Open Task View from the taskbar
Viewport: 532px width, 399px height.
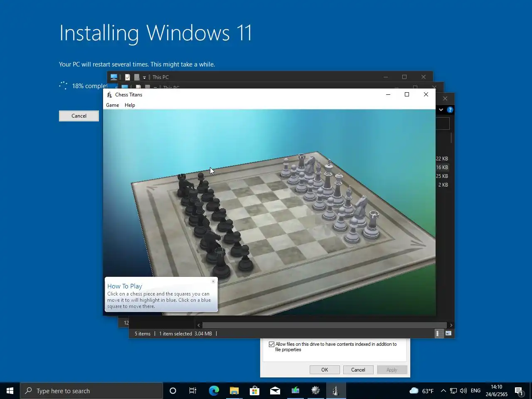click(x=193, y=391)
